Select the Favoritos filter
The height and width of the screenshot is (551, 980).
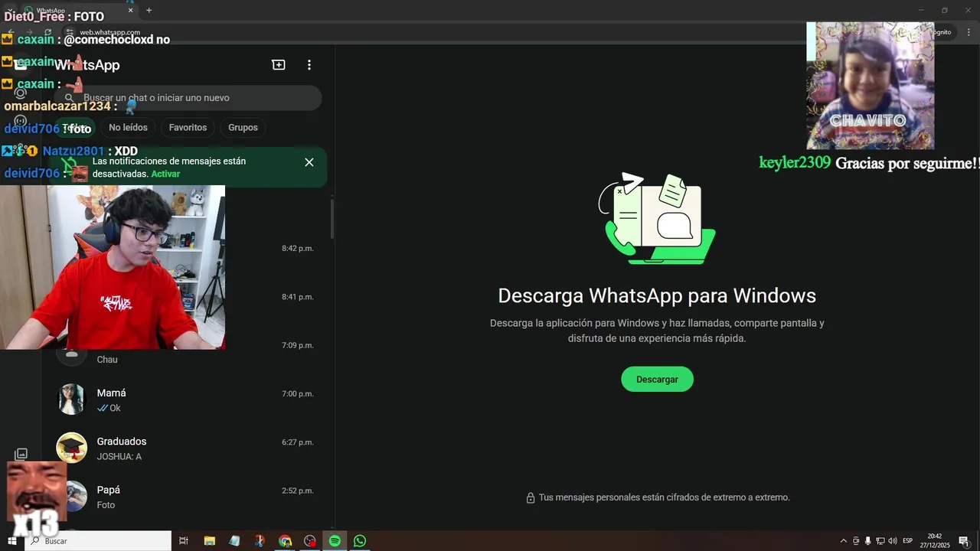click(x=188, y=128)
